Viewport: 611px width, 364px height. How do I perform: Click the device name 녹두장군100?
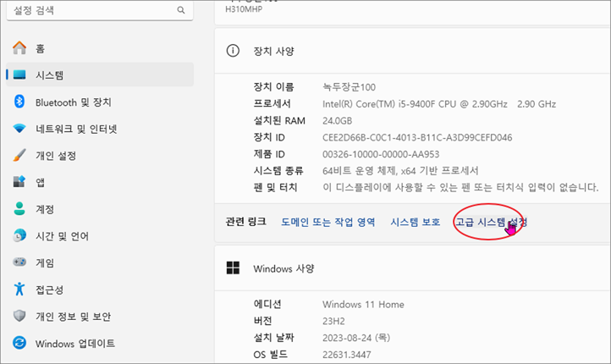pyautogui.click(x=349, y=87)
